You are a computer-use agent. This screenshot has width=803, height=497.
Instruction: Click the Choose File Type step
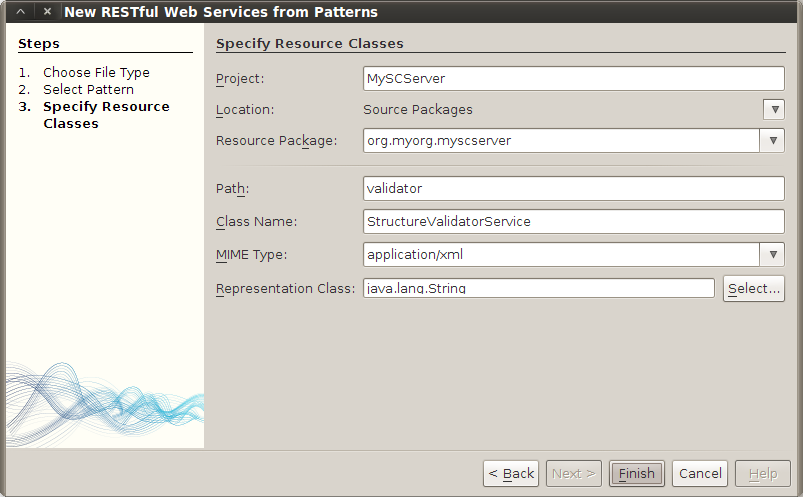point(96,73)
